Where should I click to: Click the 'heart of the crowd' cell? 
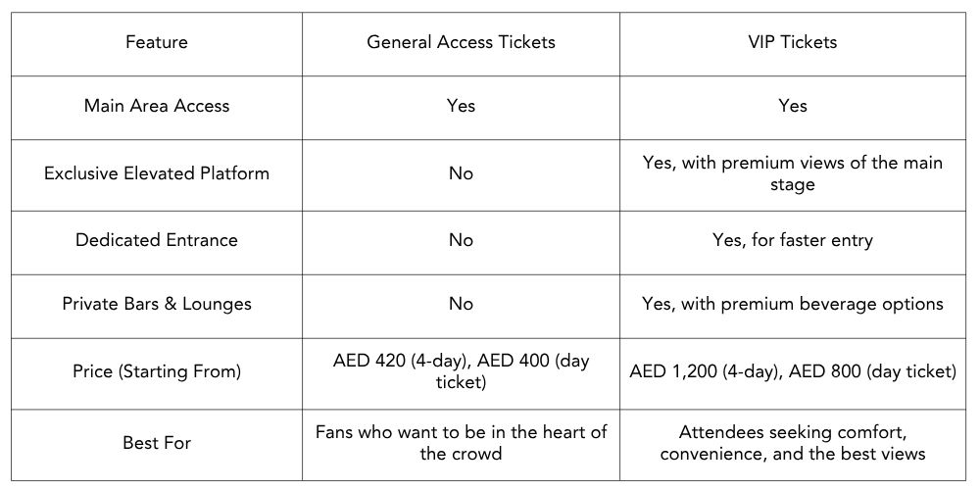tap(461, 443)
